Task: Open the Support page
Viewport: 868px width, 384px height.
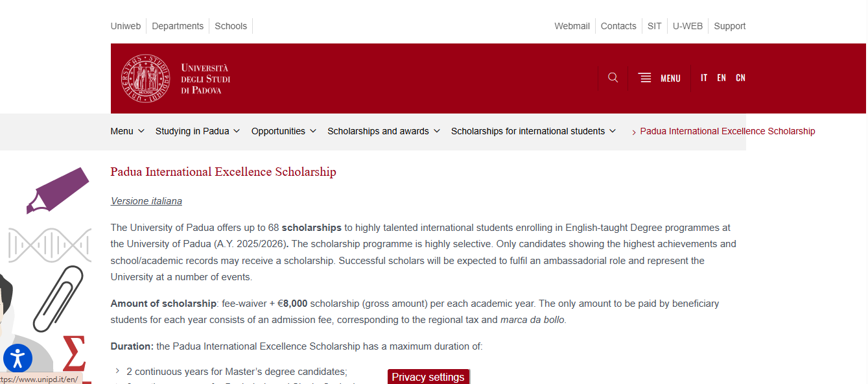Action: pos(729,26)
